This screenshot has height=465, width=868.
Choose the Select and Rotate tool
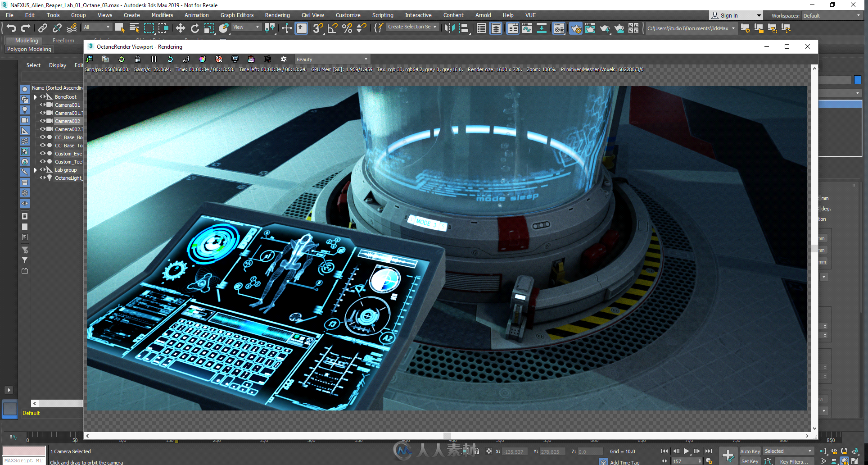(x=195, y=28)
